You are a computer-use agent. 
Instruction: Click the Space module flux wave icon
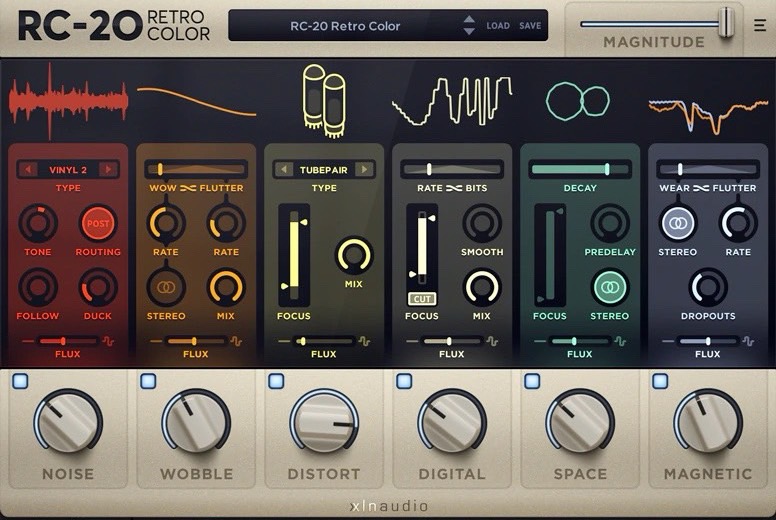pyautogui.click(x=620, y=341)
